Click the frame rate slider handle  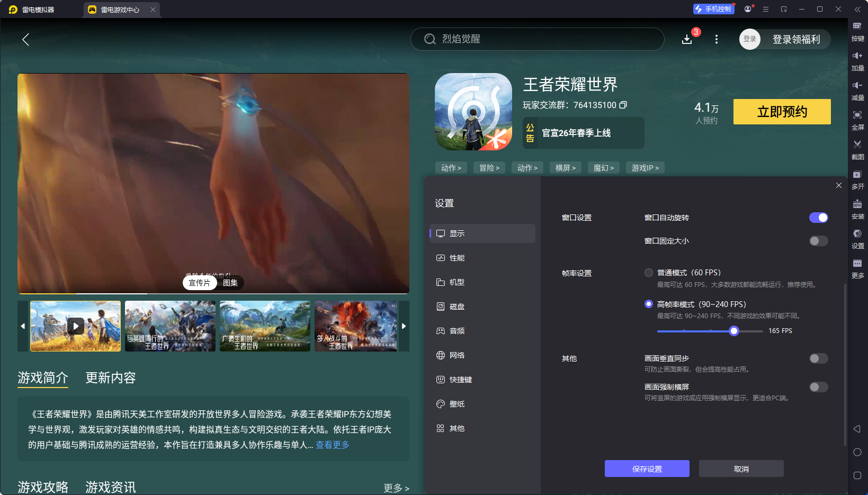[x=733, y=330]
